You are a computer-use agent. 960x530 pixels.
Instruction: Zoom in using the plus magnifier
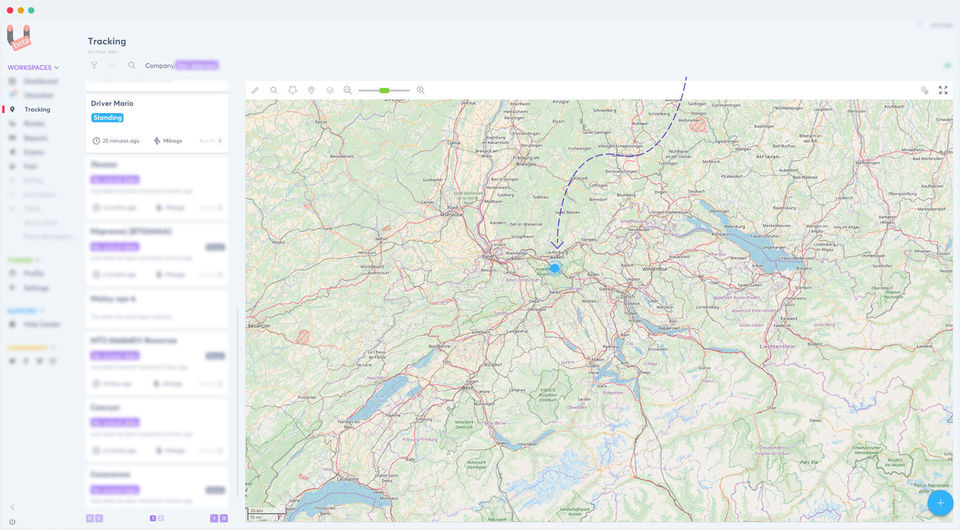pyautogui.click(x=421, y=90)
